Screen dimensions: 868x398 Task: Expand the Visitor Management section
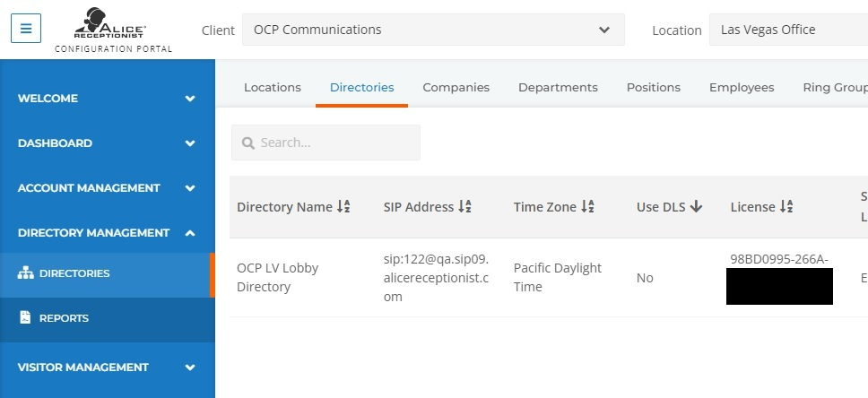point(107,367)
